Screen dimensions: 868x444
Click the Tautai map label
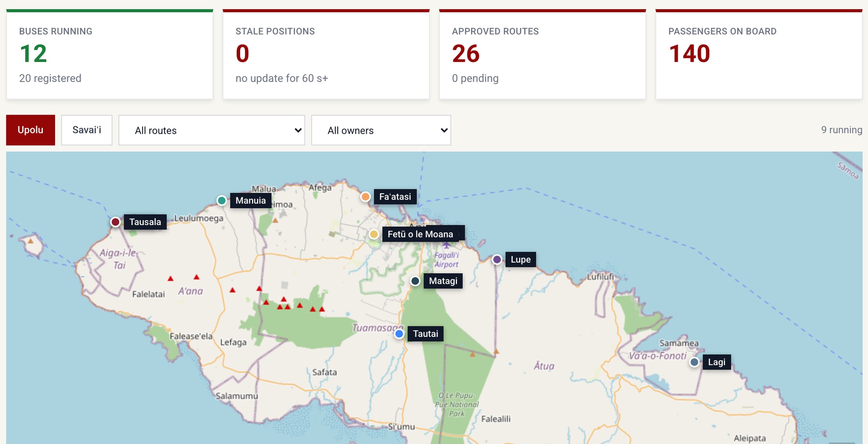pyautogui.click(x=425, y=334)
